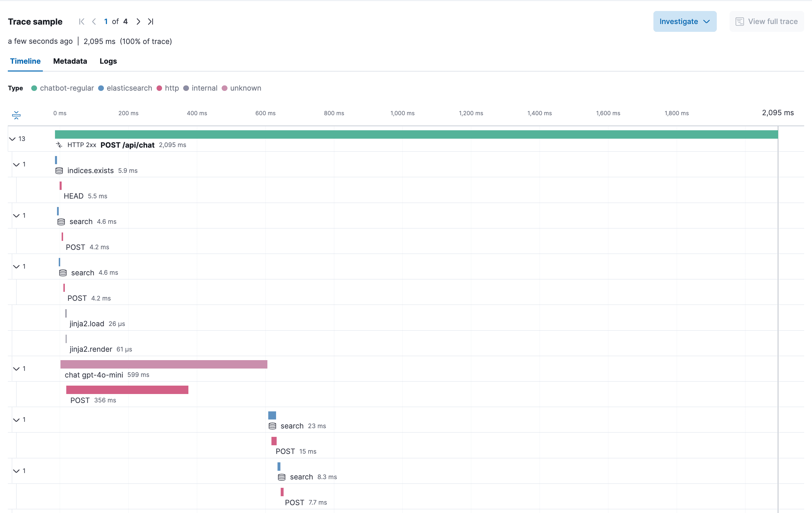812x513 pixels.
Task: Jump to the last trace sample
Action: [x=150, y=21]
